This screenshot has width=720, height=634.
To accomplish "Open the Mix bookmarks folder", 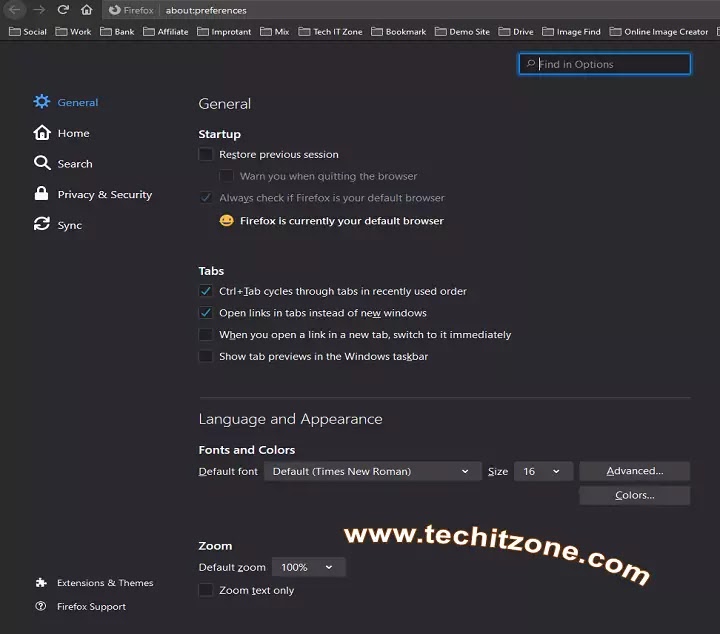I will [x=274, y=32].
